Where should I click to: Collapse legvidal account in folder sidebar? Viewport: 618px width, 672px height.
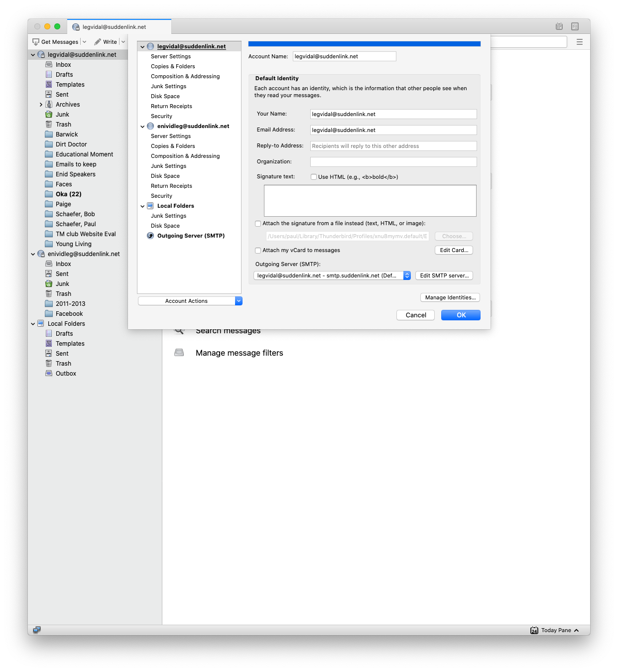click(33, 55)
